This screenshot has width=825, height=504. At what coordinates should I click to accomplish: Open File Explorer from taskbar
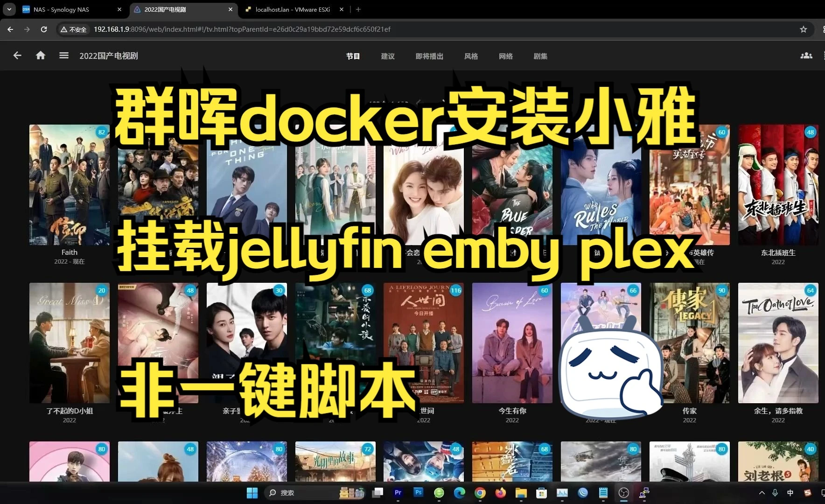pyautogui.click(x=521, y=493)
